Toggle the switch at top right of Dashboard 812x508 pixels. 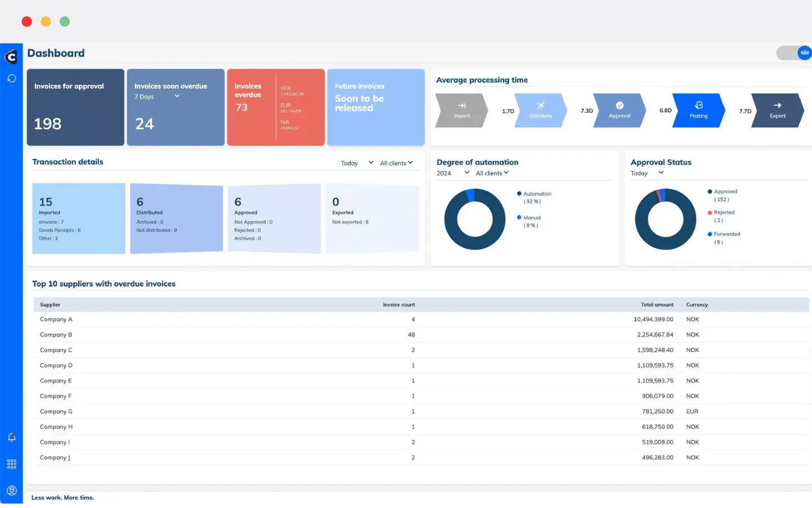(x=794, y=52)
